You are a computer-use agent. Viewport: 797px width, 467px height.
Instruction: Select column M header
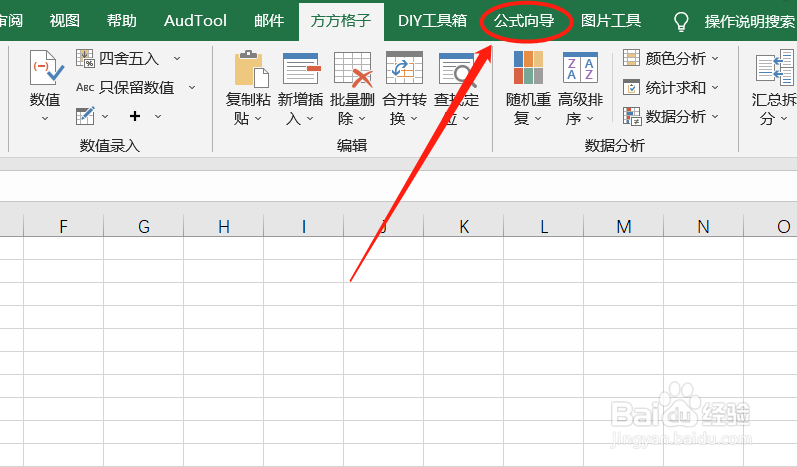point(624,226)
